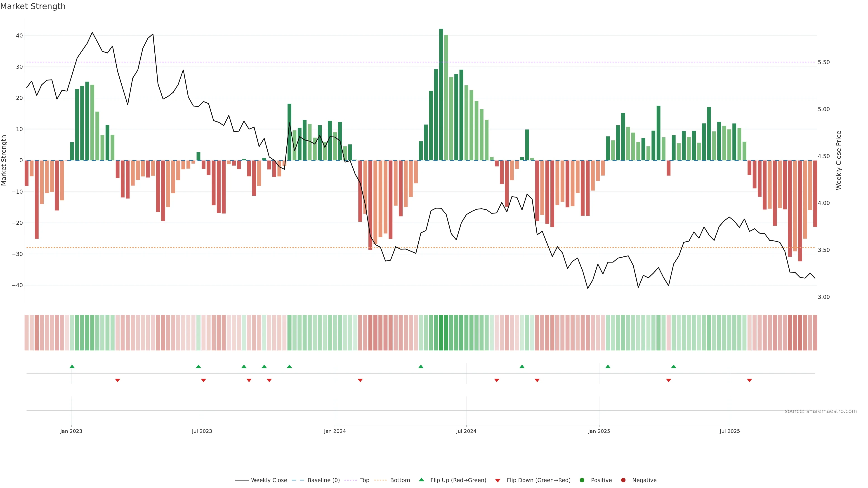Click the Jul 2024 x-axis label

466,431
